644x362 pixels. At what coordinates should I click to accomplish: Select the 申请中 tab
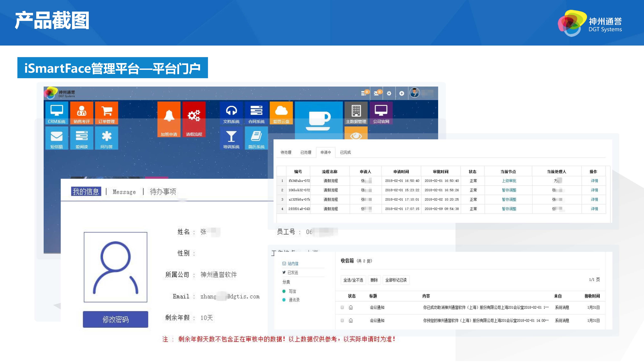[x=326, y=152]
